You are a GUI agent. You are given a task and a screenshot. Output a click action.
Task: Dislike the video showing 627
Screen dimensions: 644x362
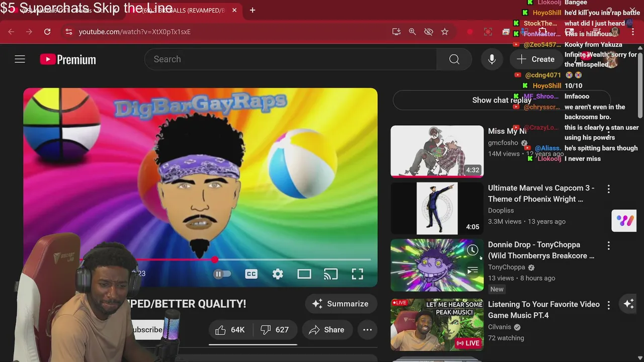[x=275, y=330]
